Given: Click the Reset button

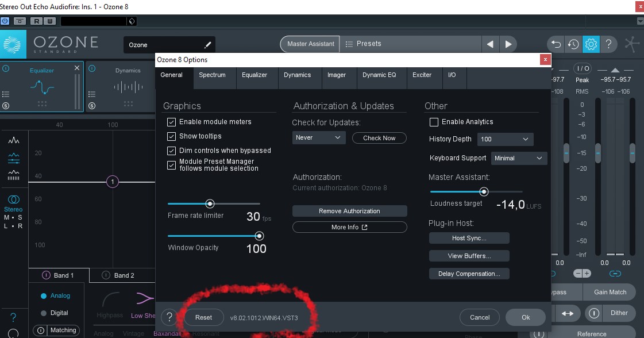Looking at the screenshot, I should point(203,317).
